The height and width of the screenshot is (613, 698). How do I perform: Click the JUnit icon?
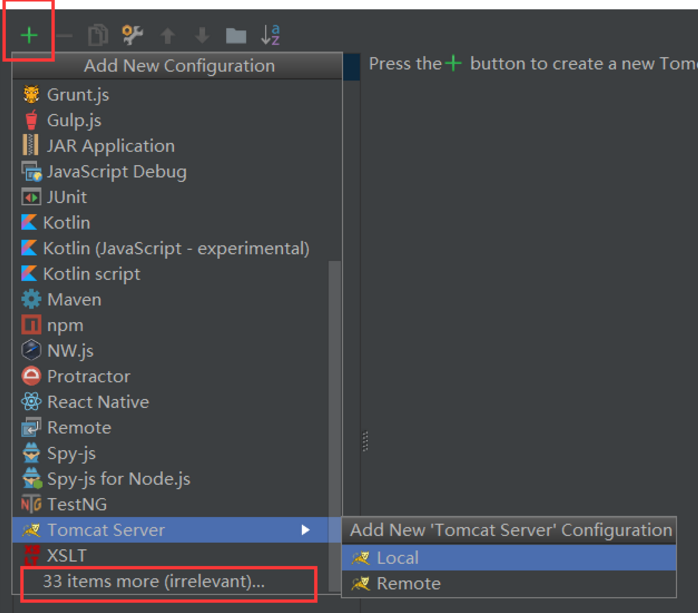coord(31,197)
